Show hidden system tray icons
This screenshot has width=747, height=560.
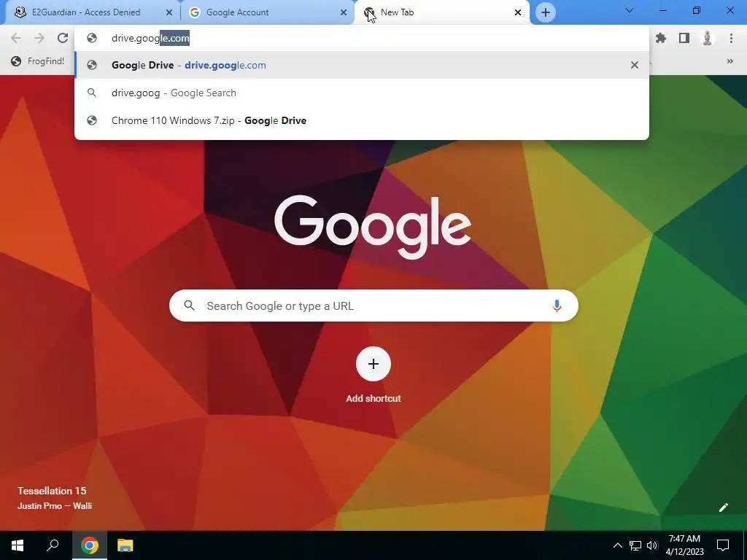617,545
